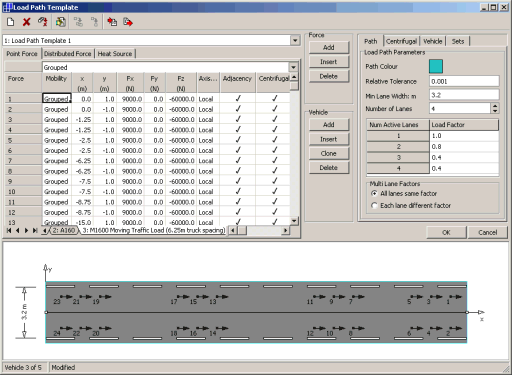512x375 pixels.
Task: Toggle Adjacency check for force row 4
Action: coord(238,130)
